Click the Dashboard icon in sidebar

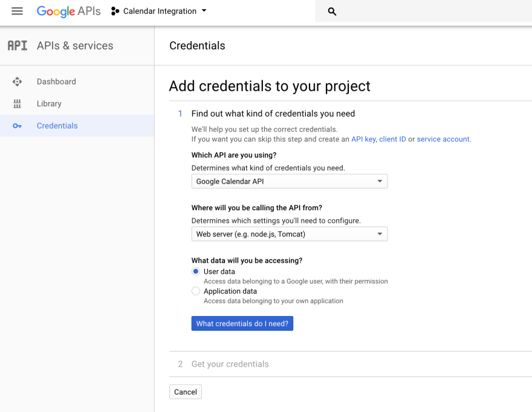pyautogui.click(x=17, y=82)
